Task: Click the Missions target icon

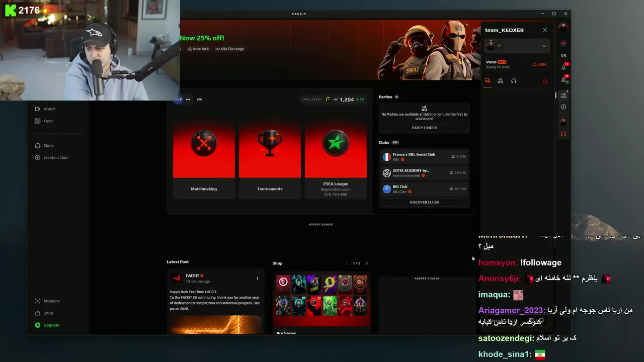Action: 38,301
